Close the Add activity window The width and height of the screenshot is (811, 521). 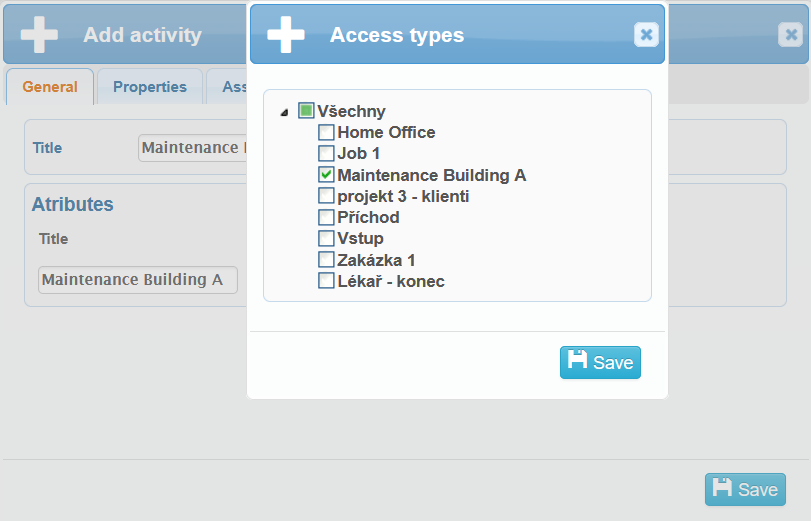click(x=790, y=35)
